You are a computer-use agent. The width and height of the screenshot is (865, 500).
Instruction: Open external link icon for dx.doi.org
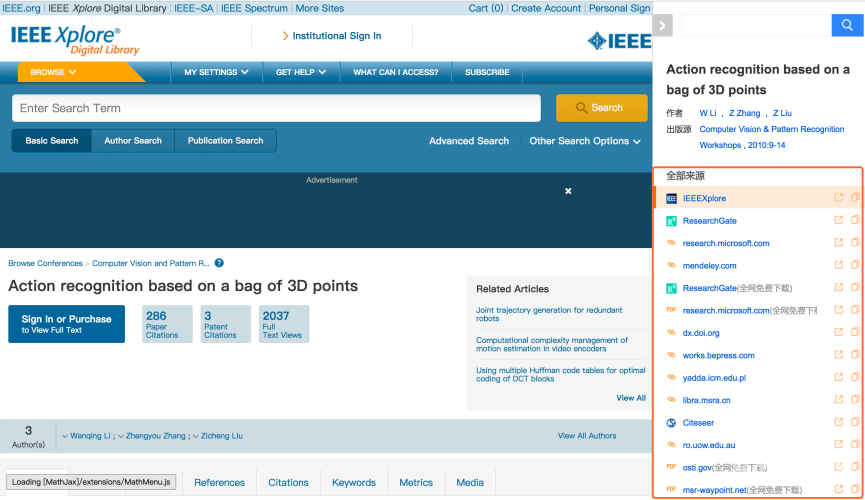(x=839, y=332)
